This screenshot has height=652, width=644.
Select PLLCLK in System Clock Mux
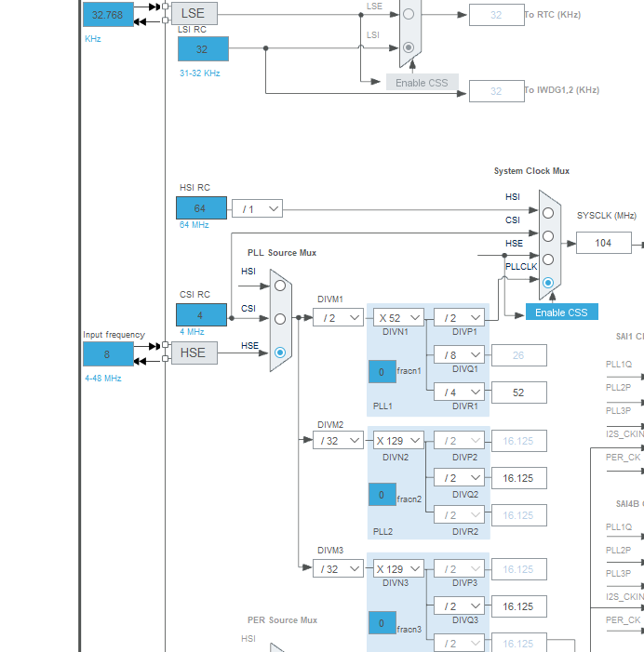point(548,282)
